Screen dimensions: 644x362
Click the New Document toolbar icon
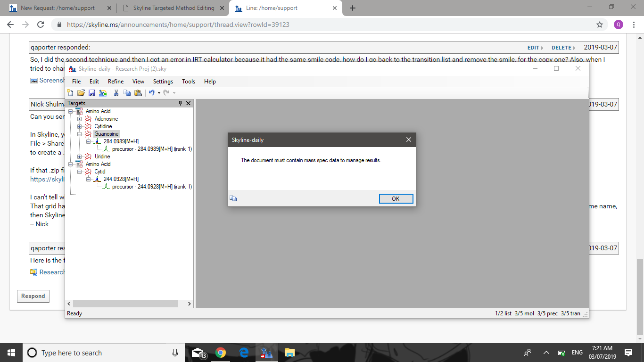pos(70,93)
